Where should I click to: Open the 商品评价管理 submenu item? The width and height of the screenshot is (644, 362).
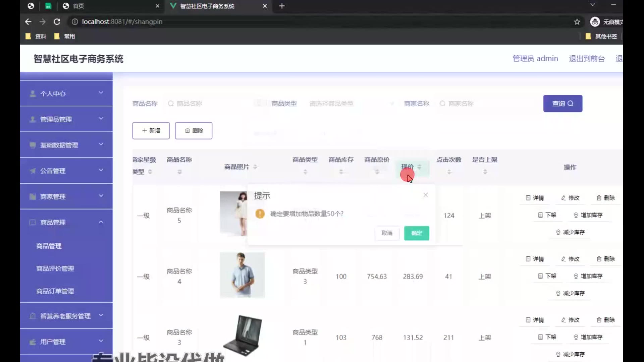(55, 268)
